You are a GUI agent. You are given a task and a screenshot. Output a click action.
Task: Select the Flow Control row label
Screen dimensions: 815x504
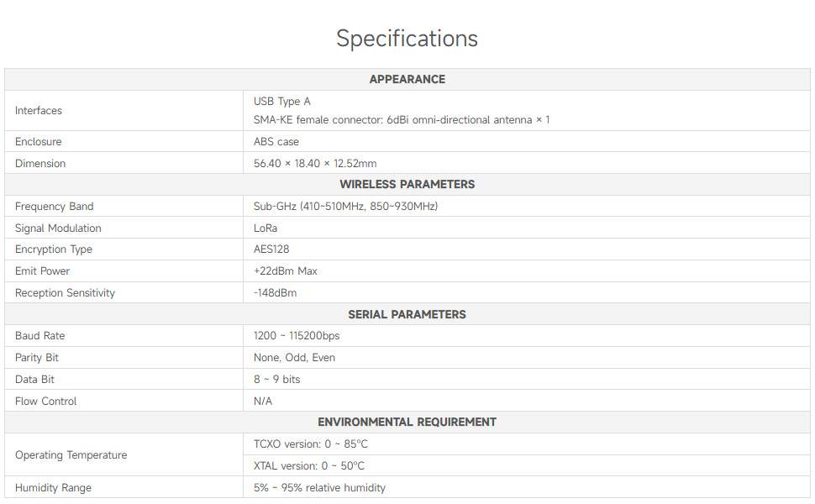45,402
